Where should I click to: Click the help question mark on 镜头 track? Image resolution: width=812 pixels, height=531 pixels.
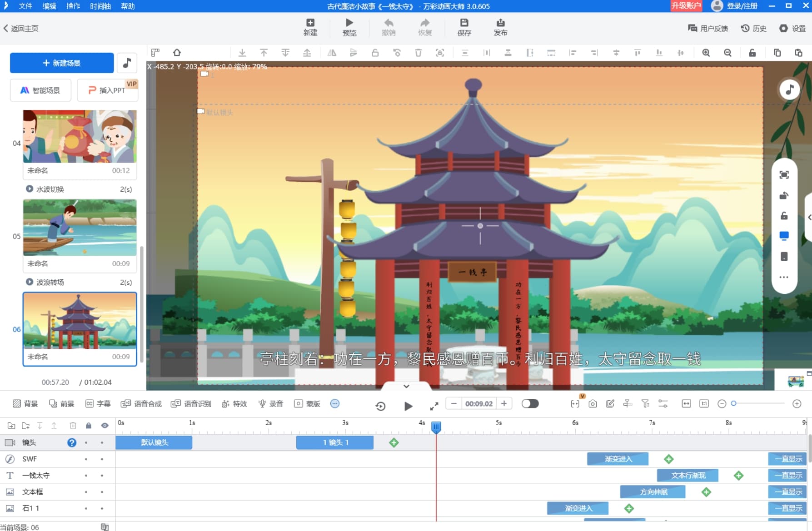72,442
